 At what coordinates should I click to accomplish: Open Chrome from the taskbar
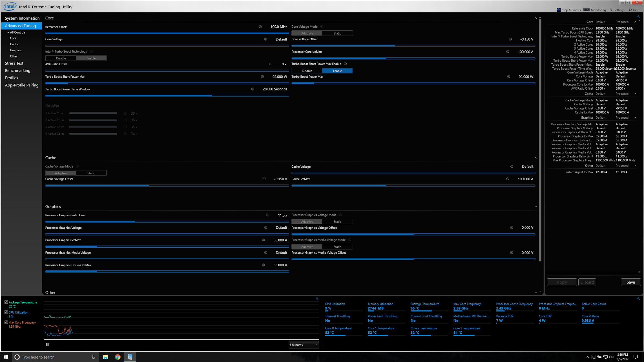[118, 357]
